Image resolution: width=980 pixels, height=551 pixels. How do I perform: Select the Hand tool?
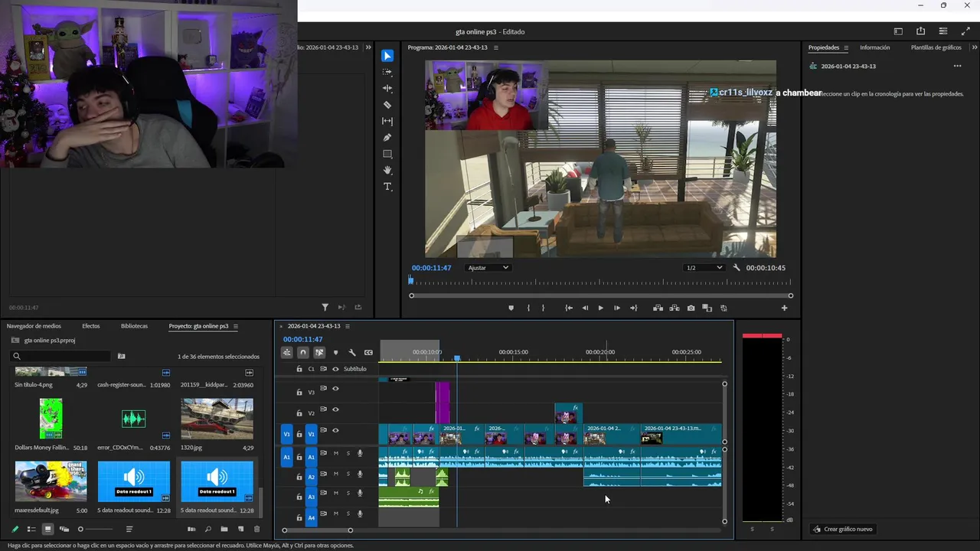coord(387,170)
